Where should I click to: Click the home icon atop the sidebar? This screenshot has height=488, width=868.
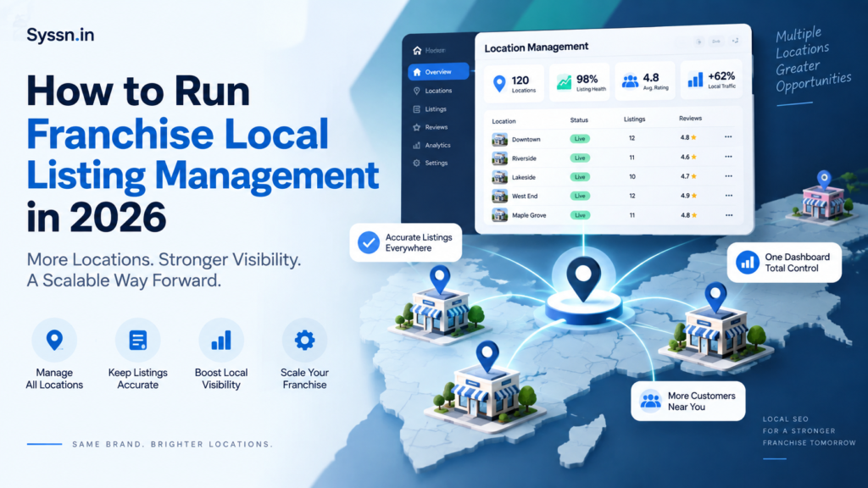tap(417, 50)
